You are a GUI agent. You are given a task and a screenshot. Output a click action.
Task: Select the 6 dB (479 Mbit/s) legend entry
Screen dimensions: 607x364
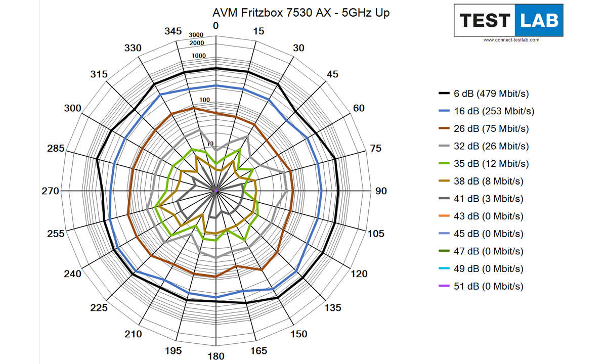[484, 94]
